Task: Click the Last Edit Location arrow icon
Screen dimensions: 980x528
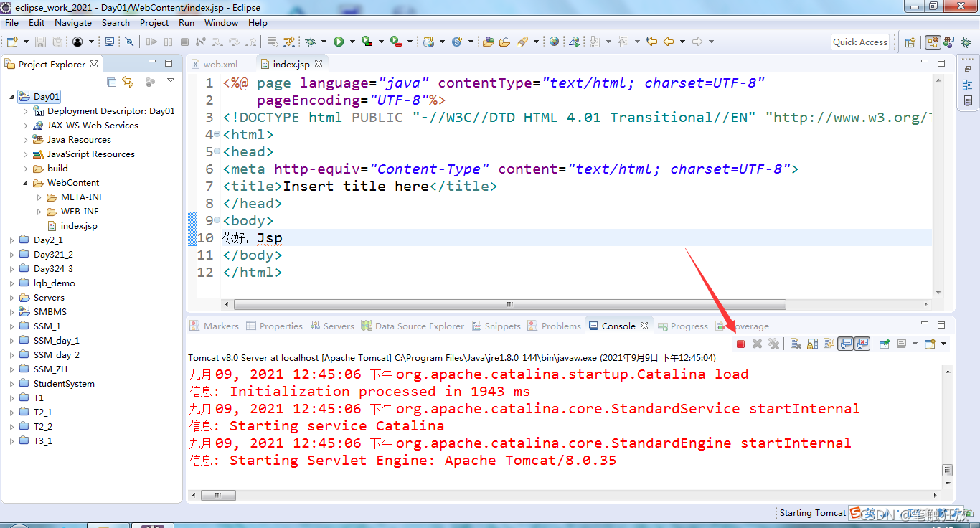Action: (651, 42)
